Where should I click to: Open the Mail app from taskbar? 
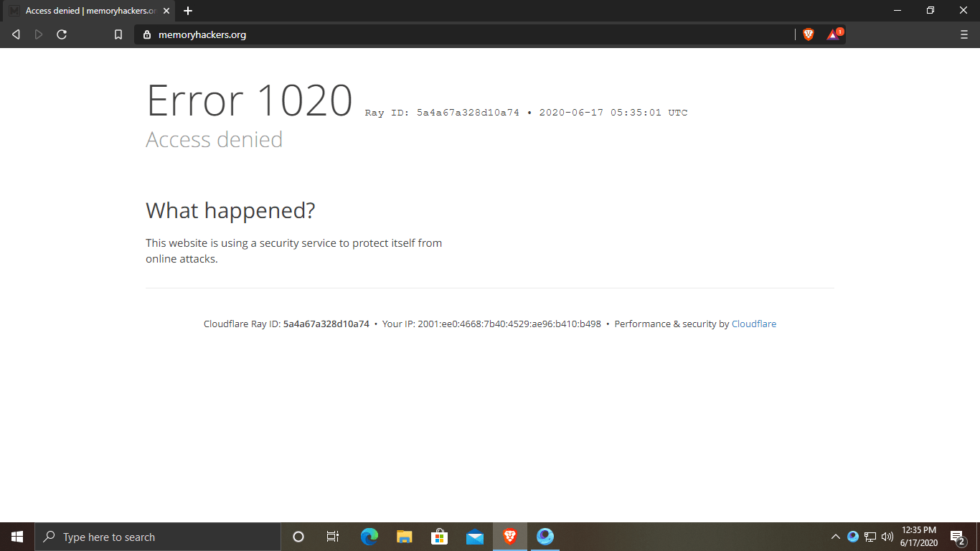474,537
